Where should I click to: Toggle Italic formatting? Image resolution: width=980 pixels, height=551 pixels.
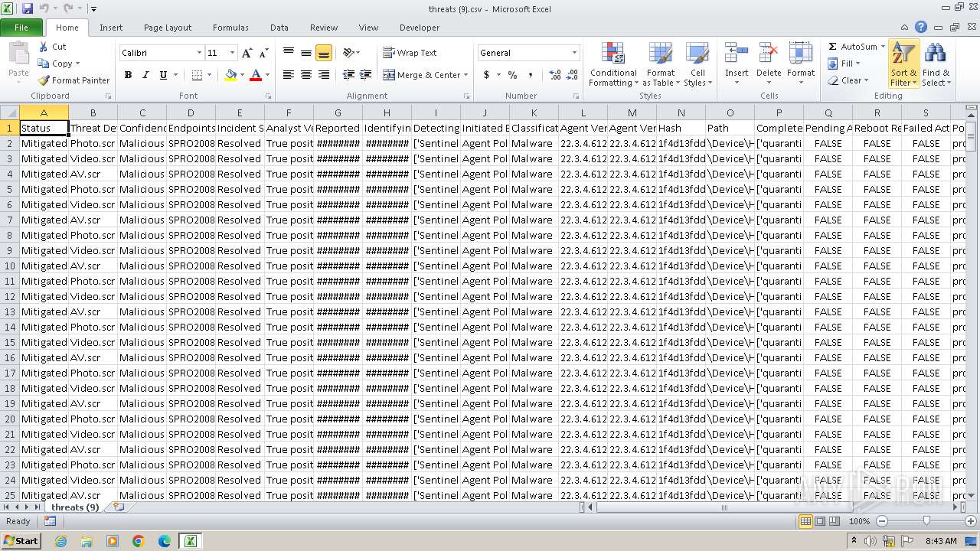point(145,75)
